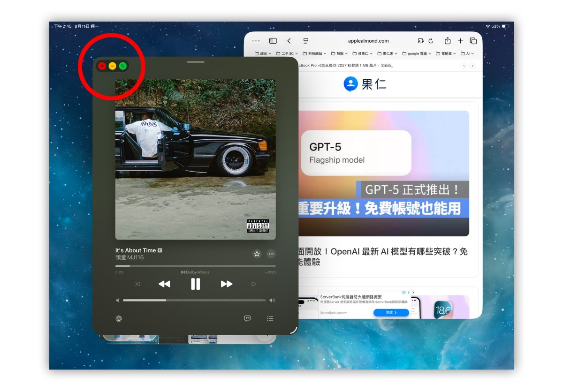The width and height of the screenshot is (563, 392).
Task: Open the Safari share sheet
Action: point(448,41)
